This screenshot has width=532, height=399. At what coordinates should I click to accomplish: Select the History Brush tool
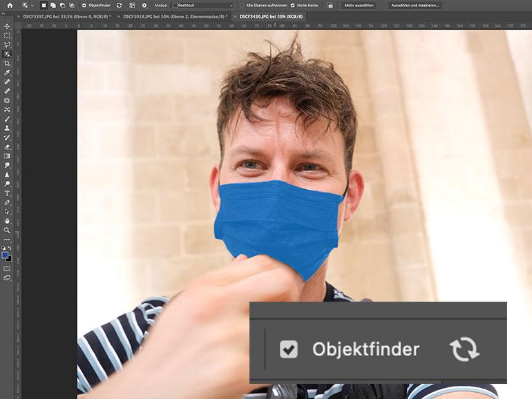click(x=7, y=137)
